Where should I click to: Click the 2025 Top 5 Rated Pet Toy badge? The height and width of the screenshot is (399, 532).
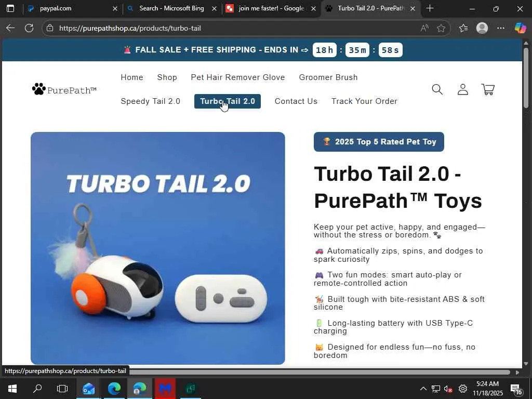[x=379, y=142]
